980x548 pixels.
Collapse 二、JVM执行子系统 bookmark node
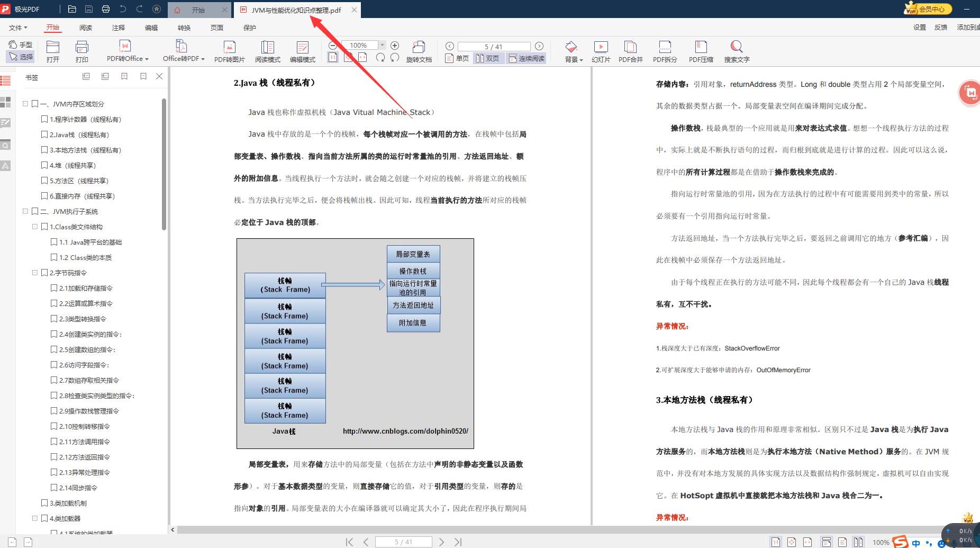25,211
